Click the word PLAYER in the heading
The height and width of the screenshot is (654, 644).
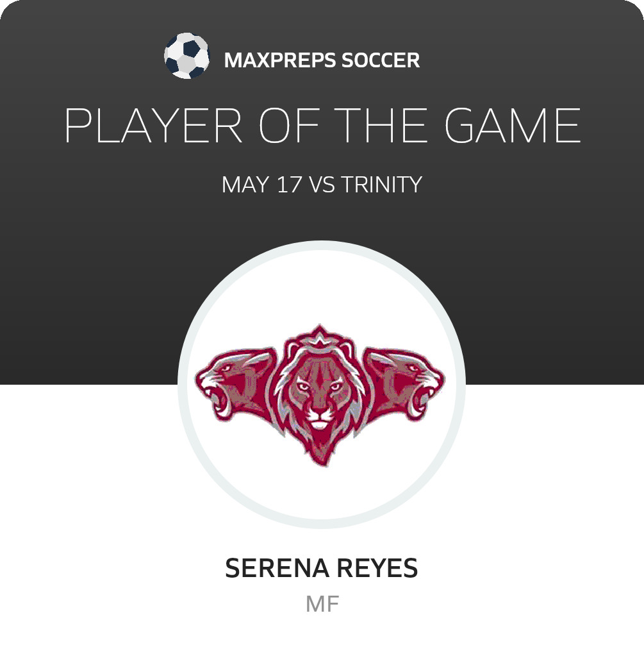tap(153, 125)
